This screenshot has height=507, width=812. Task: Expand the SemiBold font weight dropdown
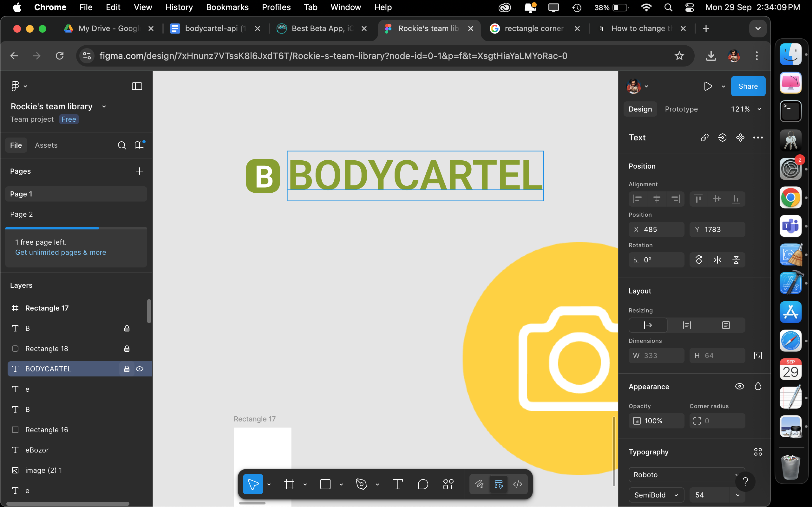coord(656,495)
